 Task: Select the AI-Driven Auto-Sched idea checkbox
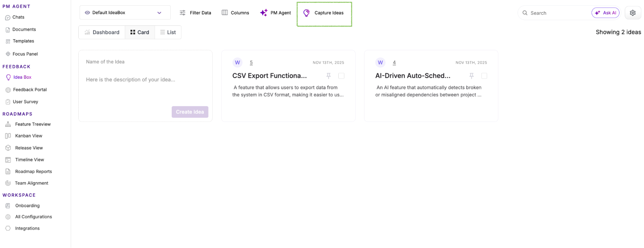pos(484,76)
